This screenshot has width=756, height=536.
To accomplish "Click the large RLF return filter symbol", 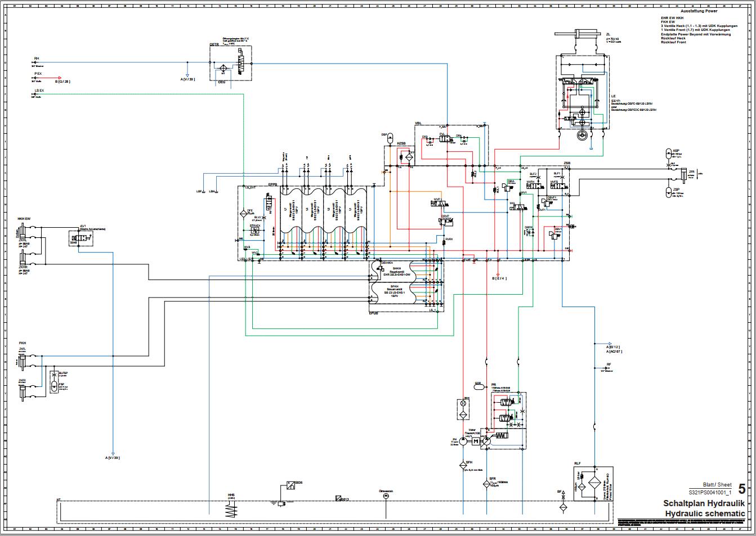I will [594, 484].
